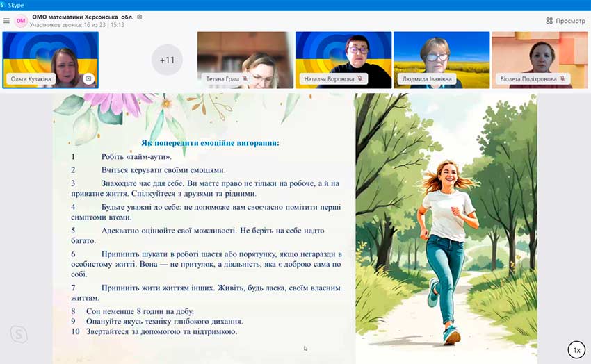Click the OM group avatar icon
This screenshot has height=364, width=591.
pos(21,21)
